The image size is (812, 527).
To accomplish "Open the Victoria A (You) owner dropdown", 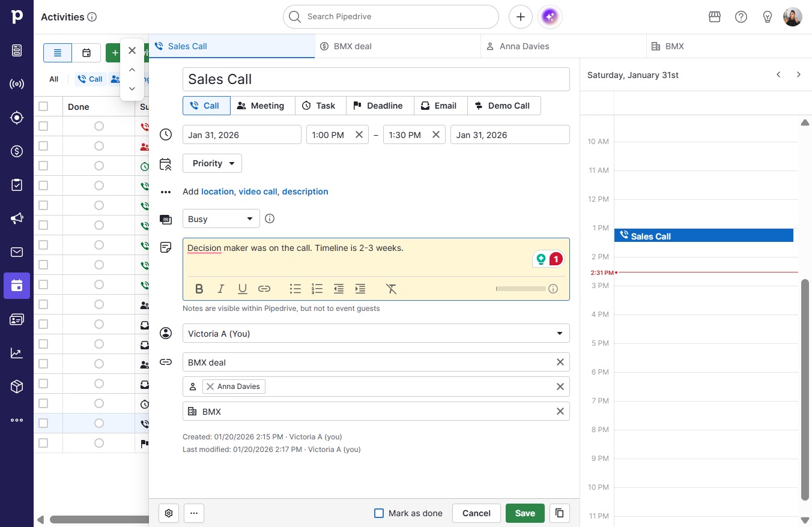I will point(376,333).
